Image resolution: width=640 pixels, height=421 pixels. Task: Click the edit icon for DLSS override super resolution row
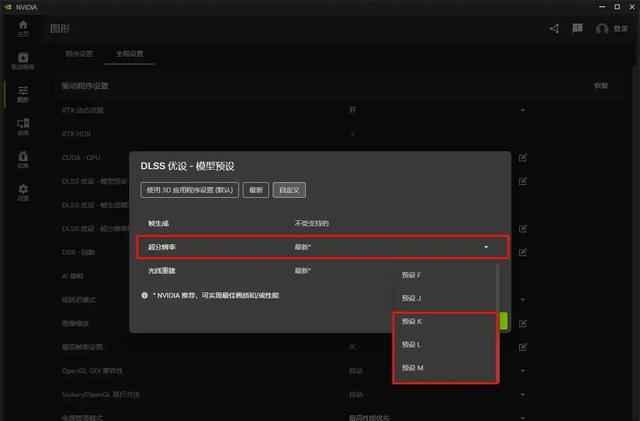tap(522, 229)
